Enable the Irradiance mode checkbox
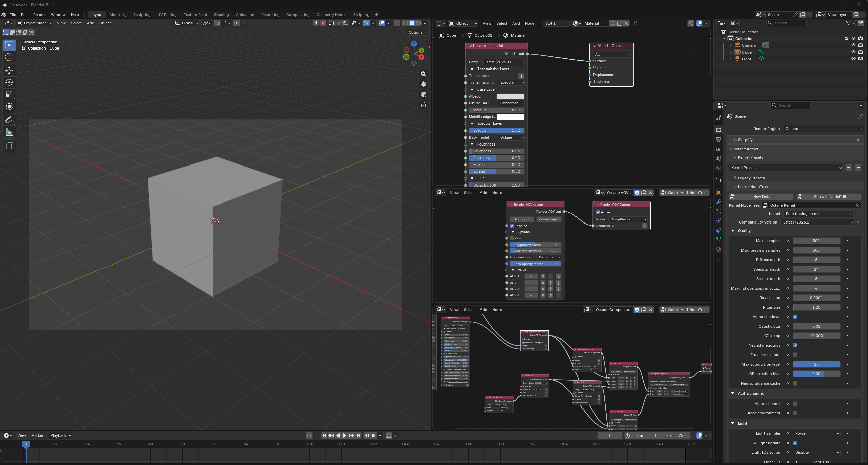 tap(795, 355)
